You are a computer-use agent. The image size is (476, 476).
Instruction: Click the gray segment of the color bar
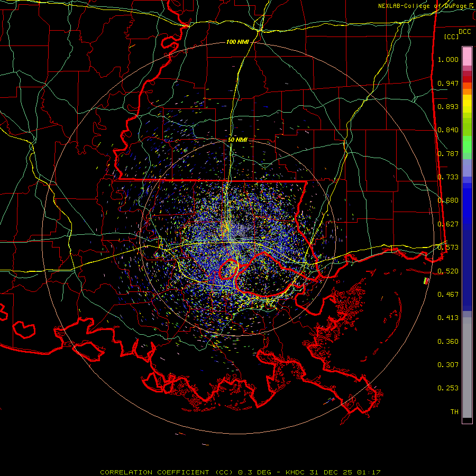[467, 368]
